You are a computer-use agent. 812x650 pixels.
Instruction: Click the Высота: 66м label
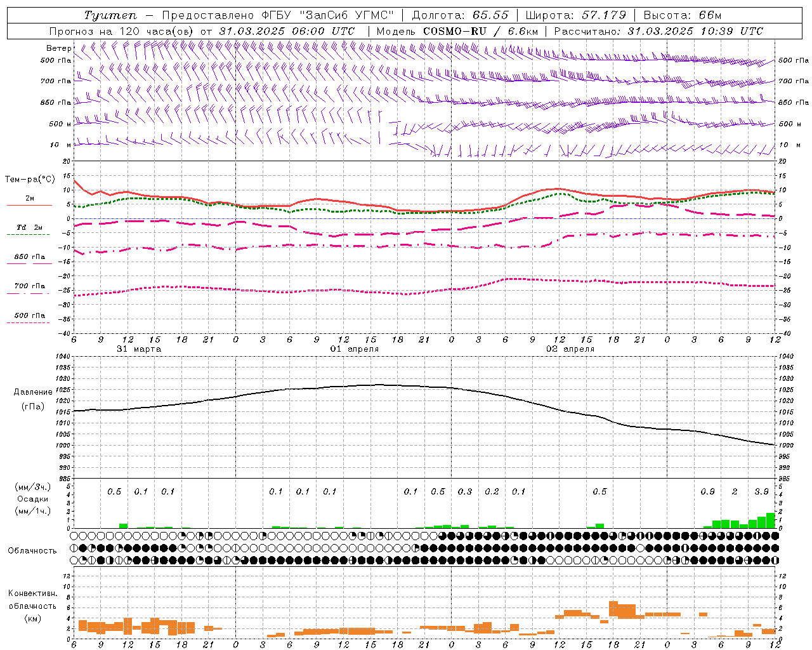click(x=682, y=15)
